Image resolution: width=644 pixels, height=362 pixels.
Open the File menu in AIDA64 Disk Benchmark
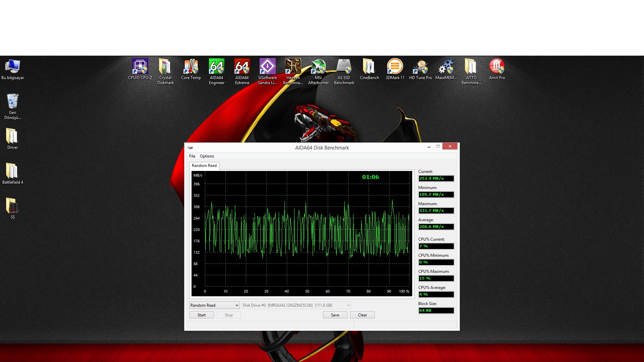(192, 156)
